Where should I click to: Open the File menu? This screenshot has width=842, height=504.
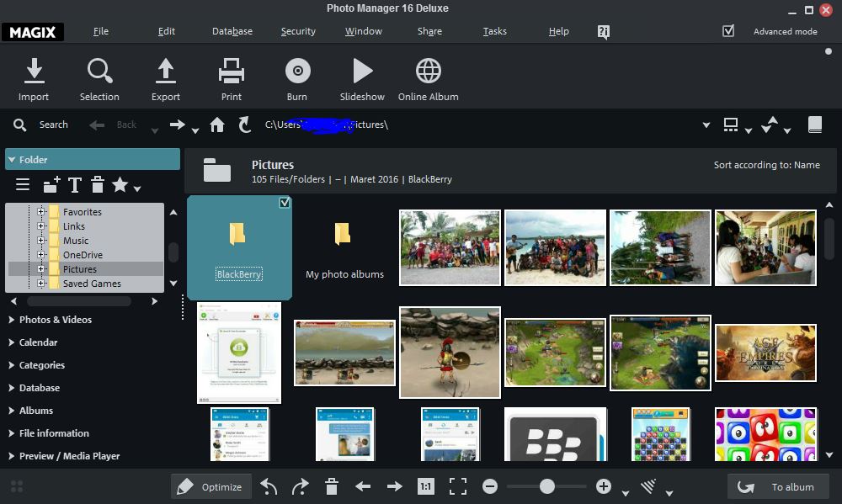[101, 31]
